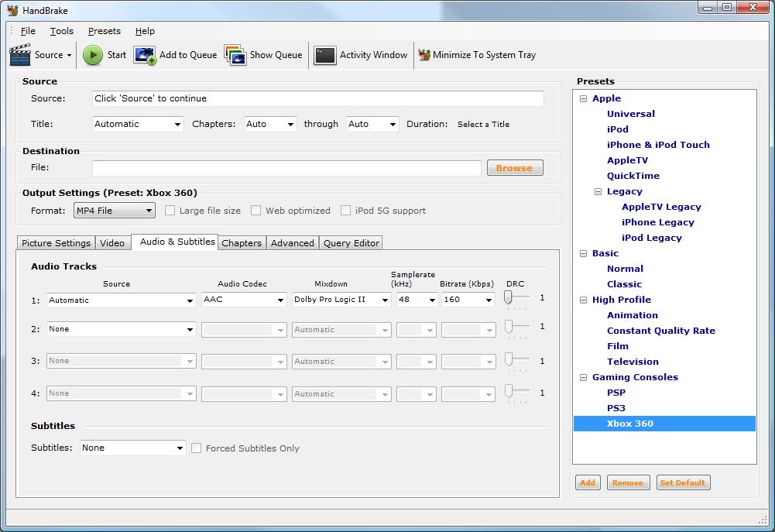775x532 pixels.
Task: Open track 2 Source None dropdown
Action: (x=121, y=329)
